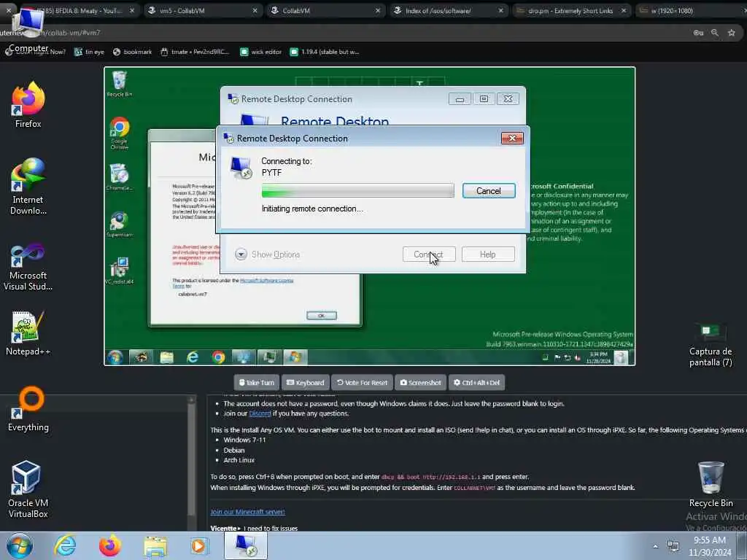Screen dimensions: 747x560
Task: Click Vote For Reset
Action: (362, 382)
